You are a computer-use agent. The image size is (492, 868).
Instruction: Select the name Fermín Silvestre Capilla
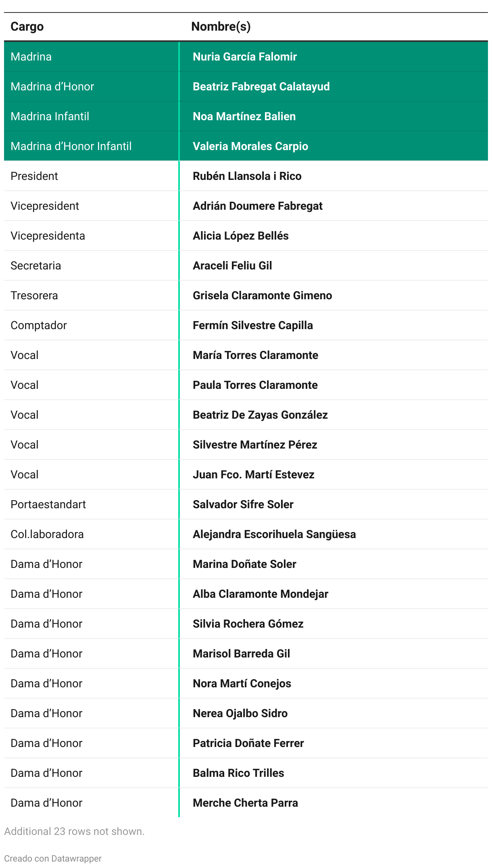[252, 325]
